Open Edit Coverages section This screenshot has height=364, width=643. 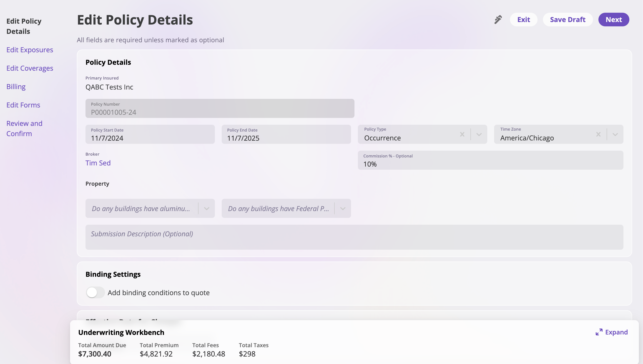point(30,68)
